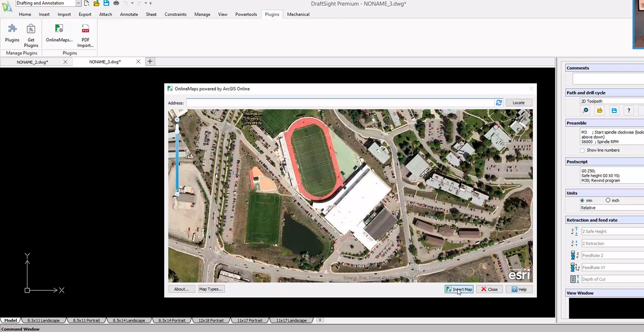Viewport: 644px width, 332px height.
Task: Open the 2D Toolpath dropdown
Action: pos(612,101)
